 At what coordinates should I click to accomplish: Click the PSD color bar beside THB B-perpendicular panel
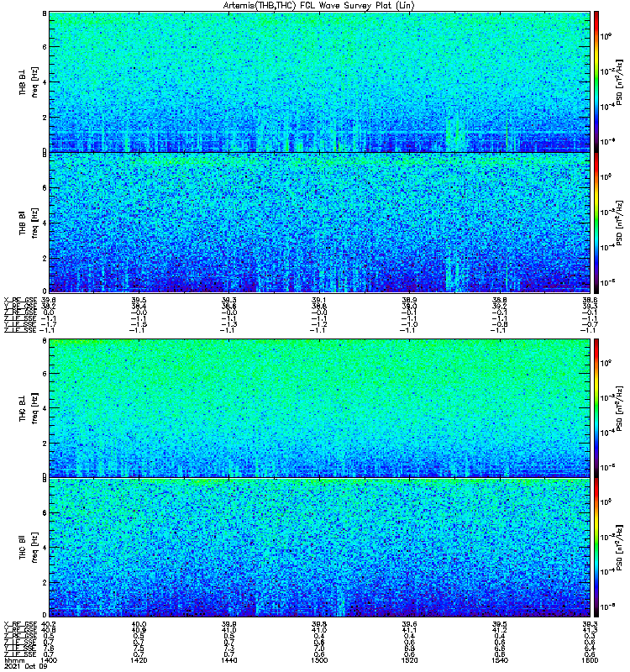(596, 81)
